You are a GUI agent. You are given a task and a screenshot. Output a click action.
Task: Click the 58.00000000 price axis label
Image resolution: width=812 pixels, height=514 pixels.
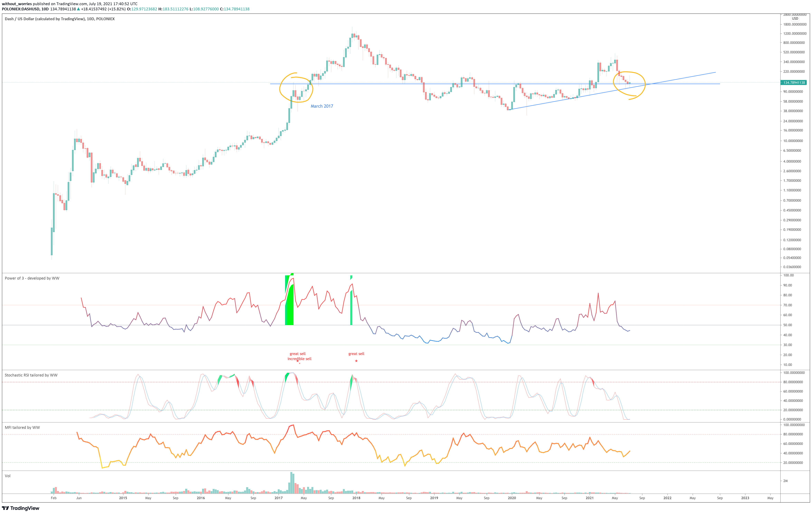tap(793, 102)
